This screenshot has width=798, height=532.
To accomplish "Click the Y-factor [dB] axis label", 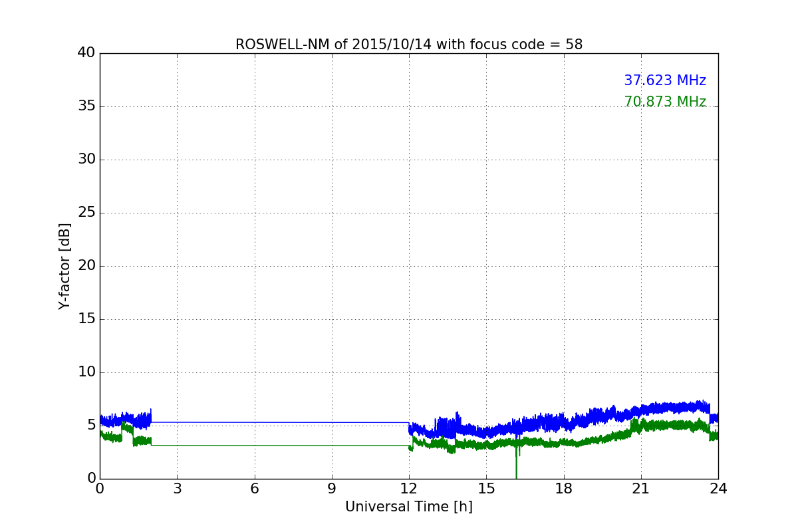I will [65, 266].
